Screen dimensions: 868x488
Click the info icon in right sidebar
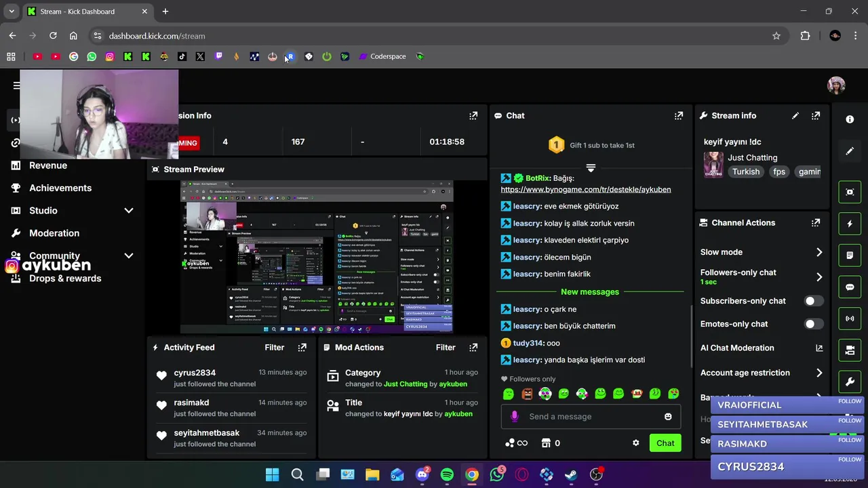(850, 119)
